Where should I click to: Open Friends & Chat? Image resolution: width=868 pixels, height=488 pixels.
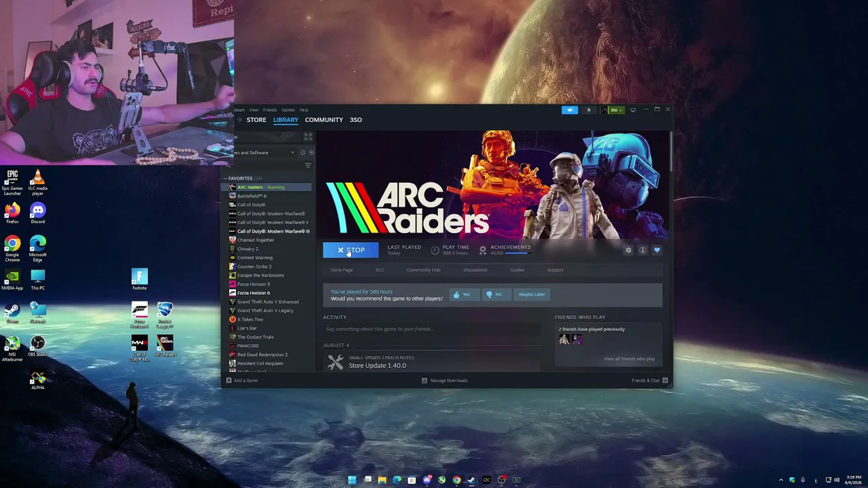click(x=650, y=380)
